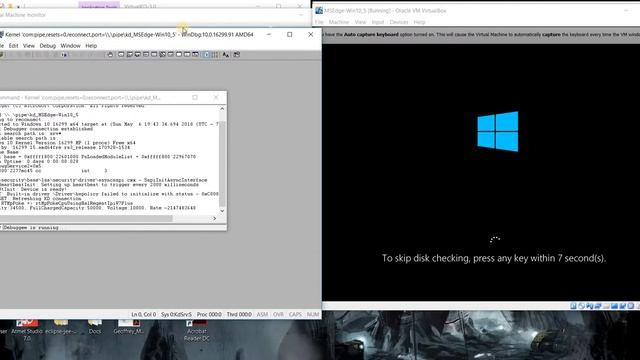This screenshot has width=640, height=360.
Task: Click eclipse-jee desktop folder icon
Action: (x=61, y=327)
